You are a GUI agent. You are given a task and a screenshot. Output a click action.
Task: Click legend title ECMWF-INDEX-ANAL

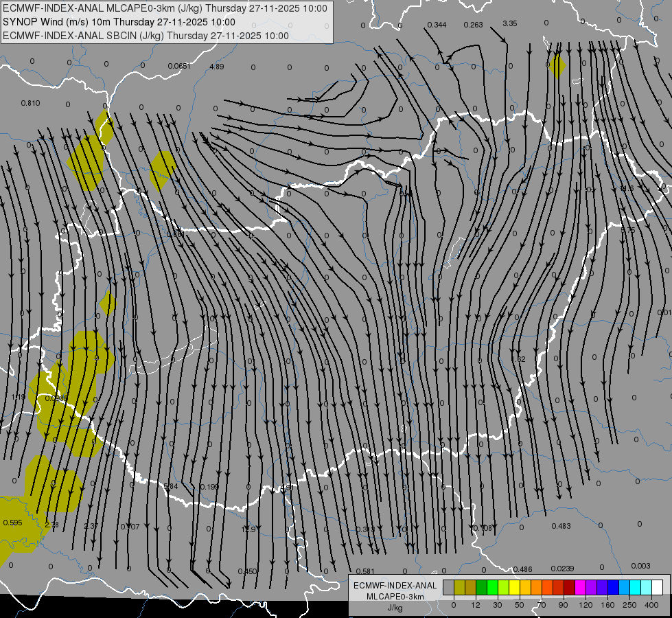(395, 586)
